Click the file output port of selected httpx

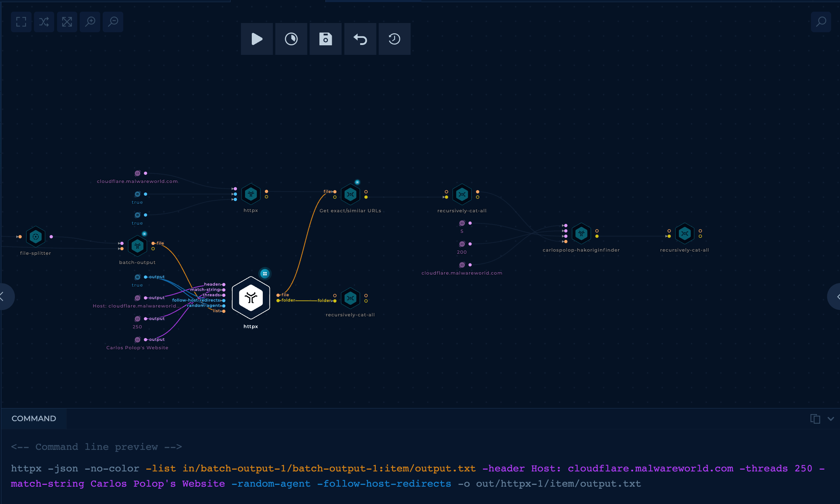278,295
